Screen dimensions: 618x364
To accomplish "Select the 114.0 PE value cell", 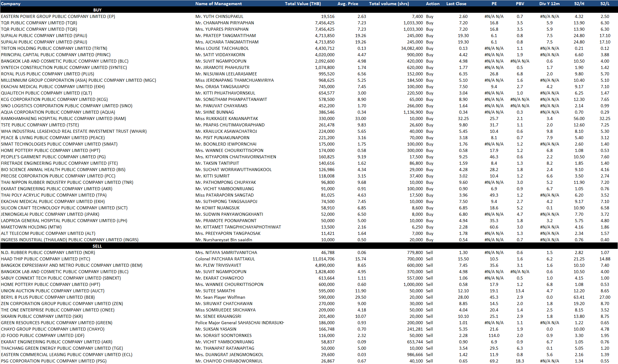I will [494, 335].
